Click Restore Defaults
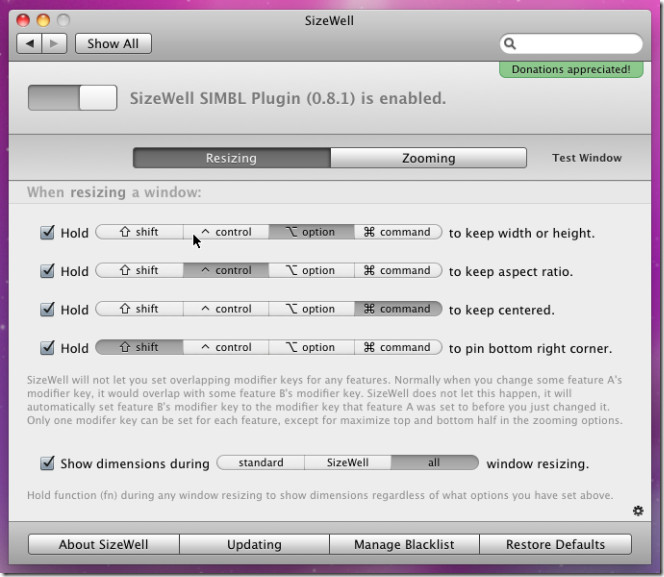Screen dimensions: 664x577 [556, 544]
